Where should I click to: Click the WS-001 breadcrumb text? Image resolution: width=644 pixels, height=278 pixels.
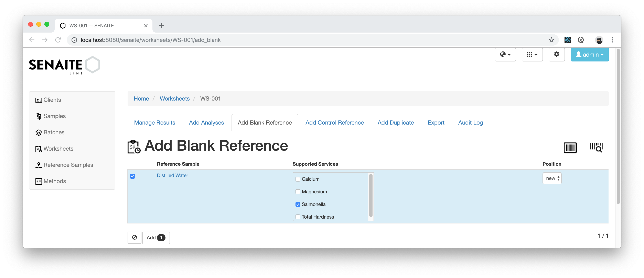[210, 99]
